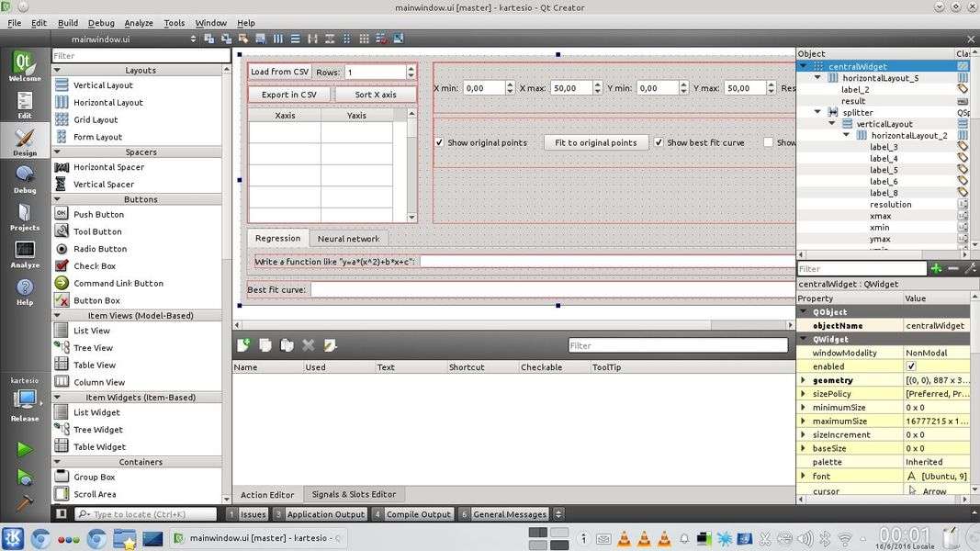Expand the geometry property row
980x551 pixels.
803,380
